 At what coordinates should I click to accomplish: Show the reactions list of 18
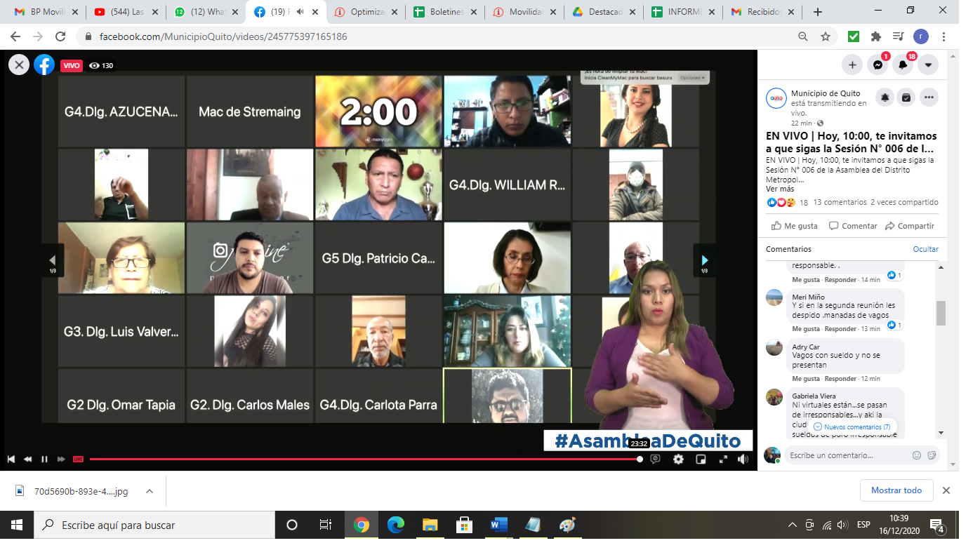pos(787,202)
